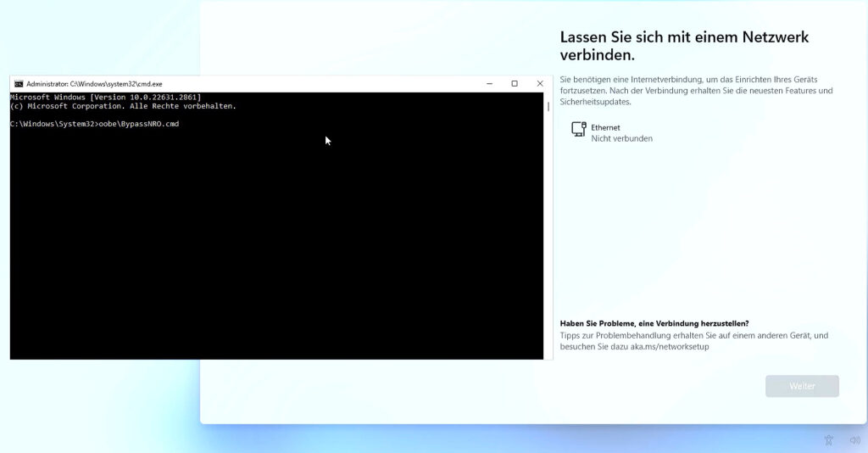Screen dimensions: 868x453
Task: Click the greyed-out Weiter button
Action: click(x=802, y=386)
